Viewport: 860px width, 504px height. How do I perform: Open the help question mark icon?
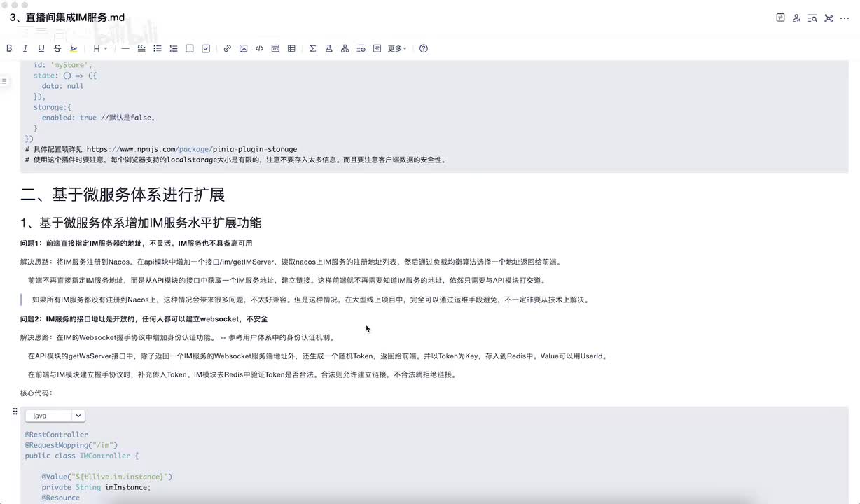tap(424, 48)
